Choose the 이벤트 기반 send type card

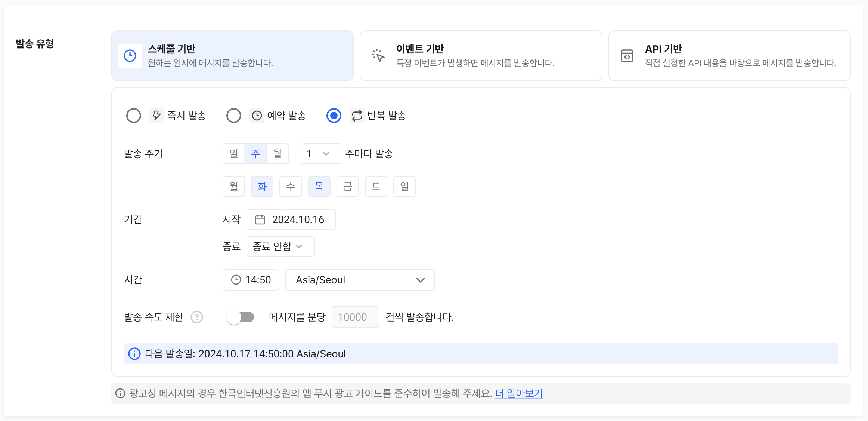coord(481,56)
